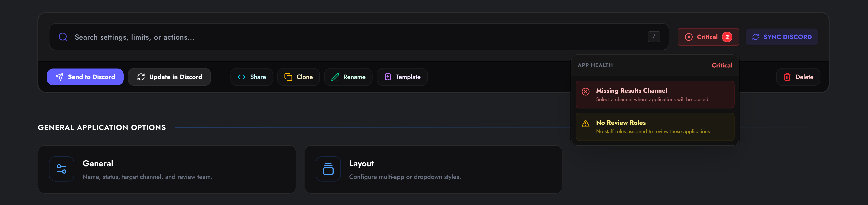Open the Missing Results Channel alert
Image resolution: width=868 pixels, height=205 pixels.
pos(655,95)
